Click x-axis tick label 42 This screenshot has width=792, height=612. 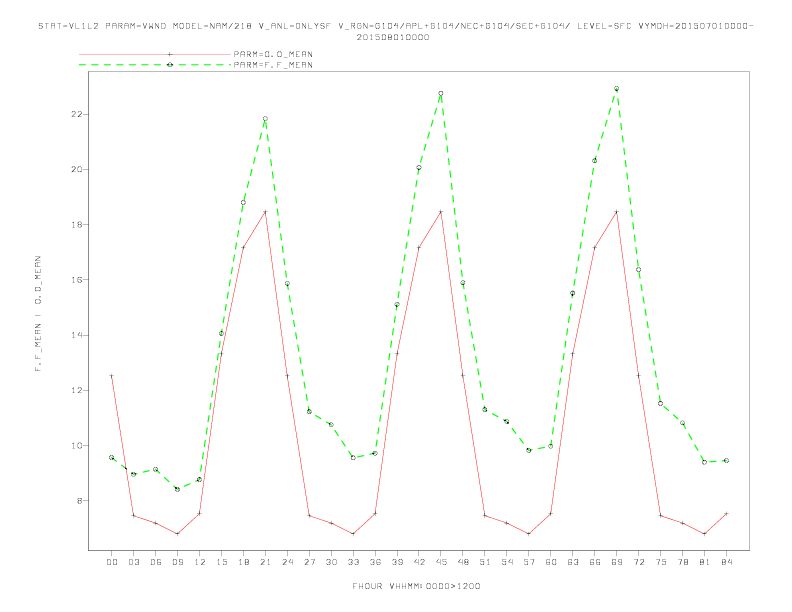(419, 562)
